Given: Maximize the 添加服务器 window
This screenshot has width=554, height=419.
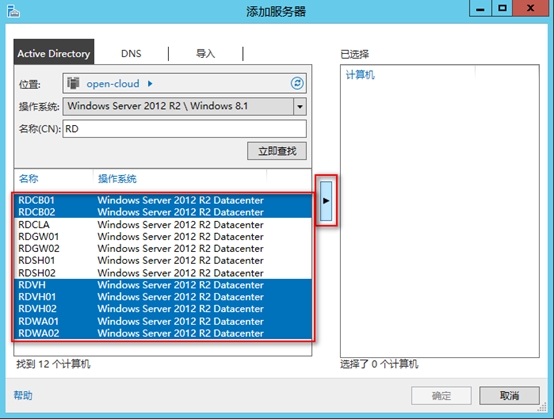Looking at the screenshot, I should click(x=502, y=8).
